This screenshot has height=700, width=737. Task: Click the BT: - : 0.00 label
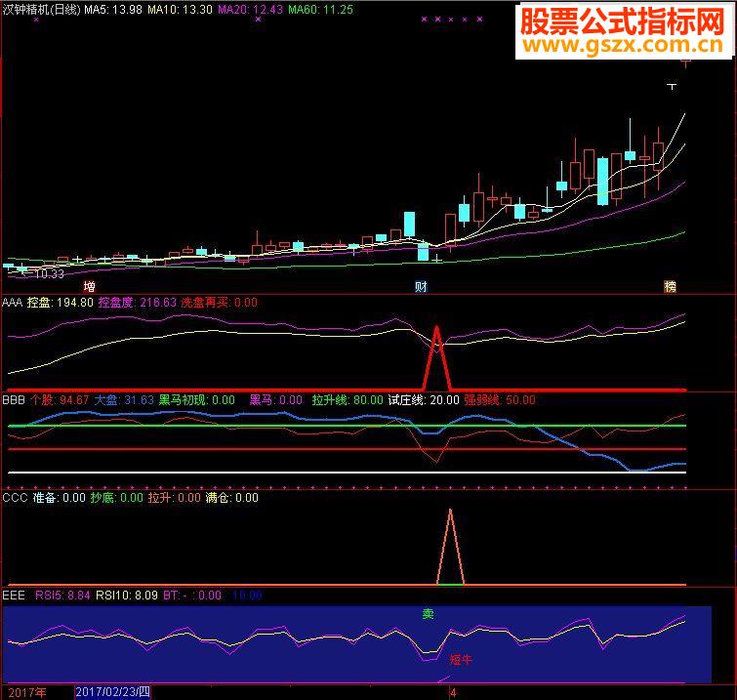pyautogui.click(x=192, y=596)
